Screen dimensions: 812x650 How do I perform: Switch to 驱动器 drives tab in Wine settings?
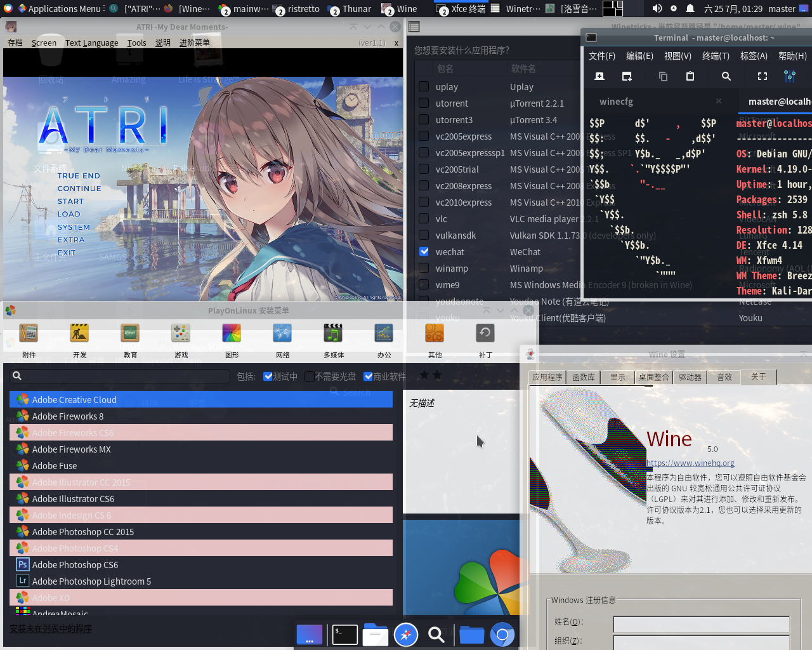[690, 377]
